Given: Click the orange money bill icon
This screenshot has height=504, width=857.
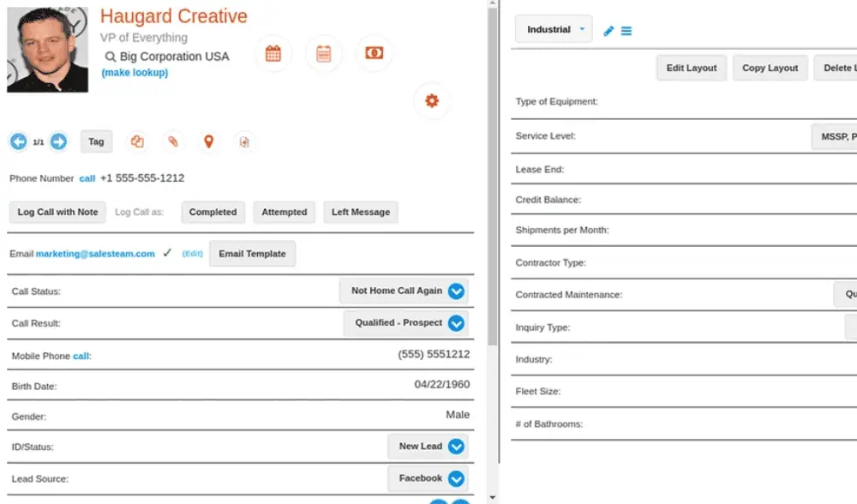Looking at the screenshot, I should (374, 53).
